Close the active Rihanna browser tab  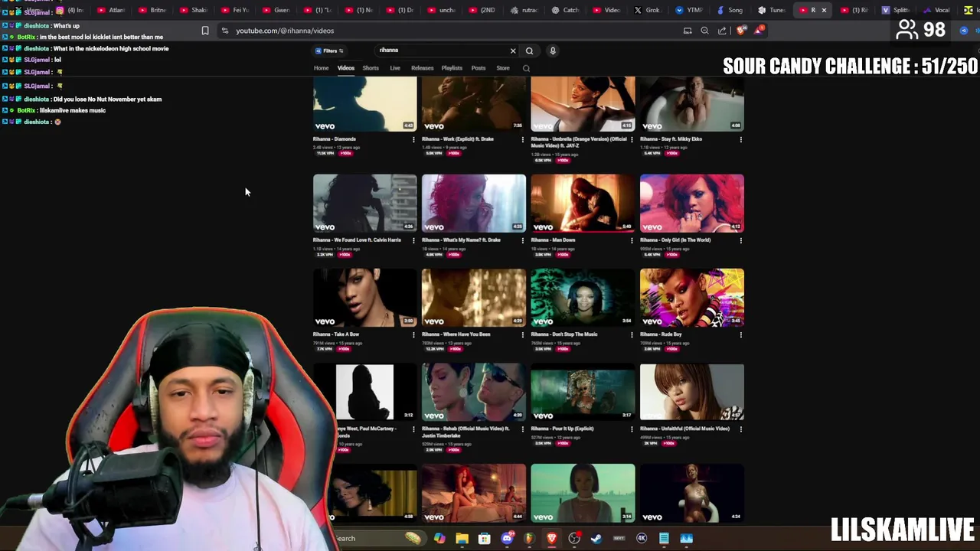click(x=824, y=10)
